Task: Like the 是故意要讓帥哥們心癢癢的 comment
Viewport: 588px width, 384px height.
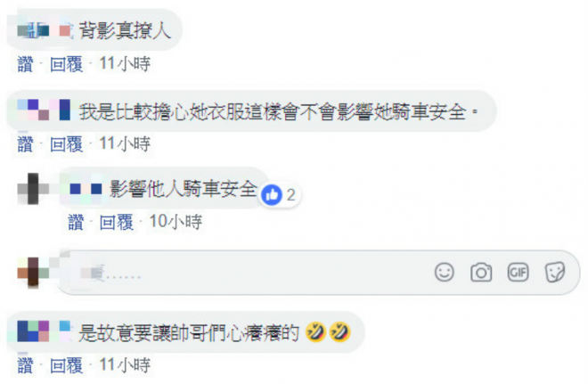Action: click(x=25, y=365)
